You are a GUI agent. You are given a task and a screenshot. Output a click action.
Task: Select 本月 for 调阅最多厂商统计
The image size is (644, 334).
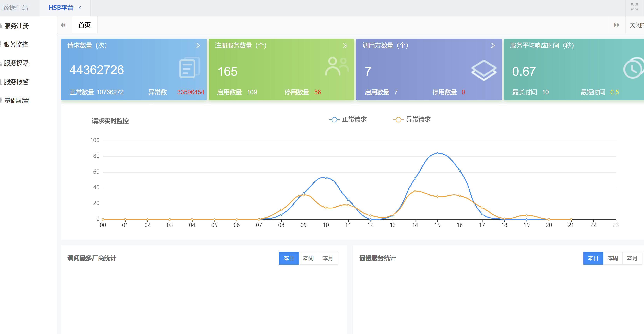(x=328, y=258)
